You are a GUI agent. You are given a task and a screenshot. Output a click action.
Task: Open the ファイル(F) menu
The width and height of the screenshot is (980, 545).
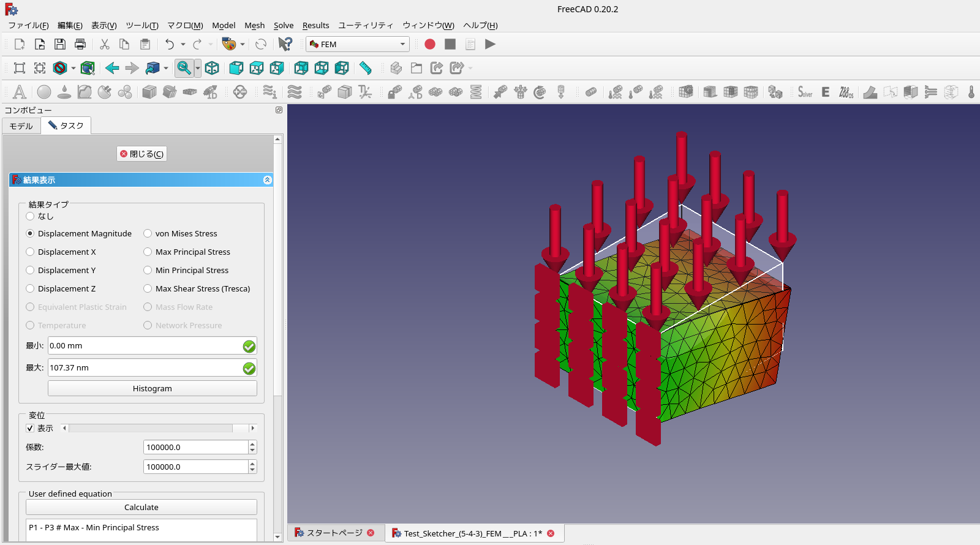pos(28,25)
